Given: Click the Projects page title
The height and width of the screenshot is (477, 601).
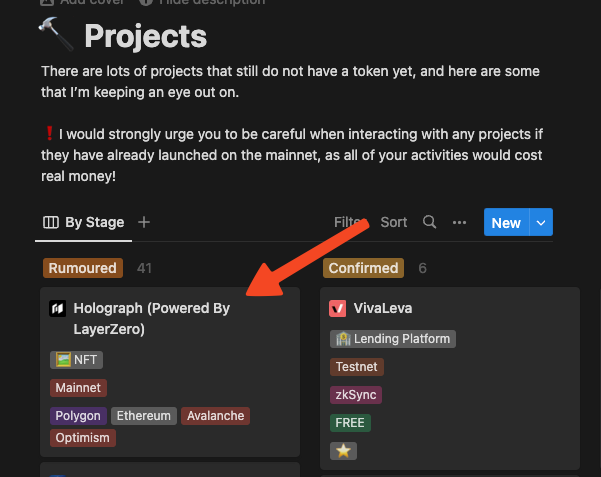Looking at the screenshot, I should (x=146, y=36).
